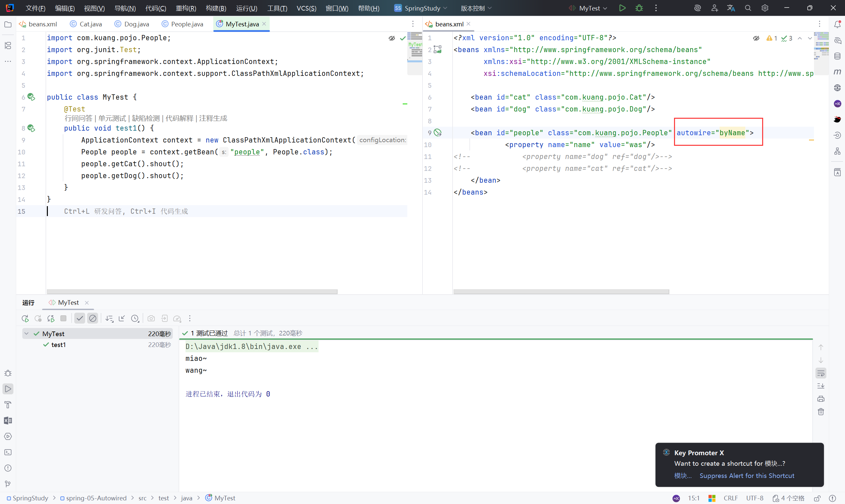This screenshot has height=504, width=845.
Task: Switch to the People.java tab
Action: pos(186,24)
